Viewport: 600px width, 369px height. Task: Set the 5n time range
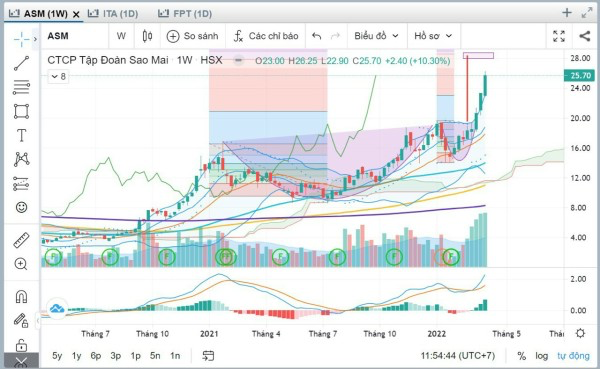click(x=155, y=356)
